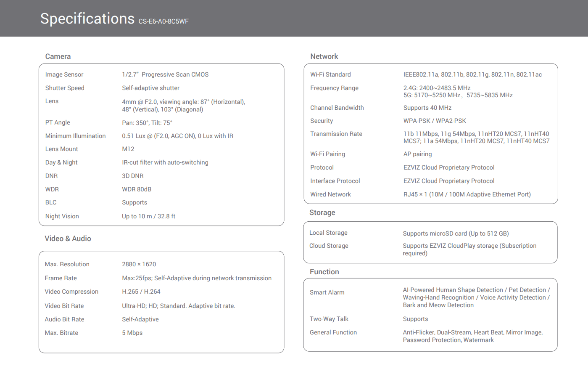Click the Security label
Image resolution: width=588 pixels, height=366 pixels.
tap(322, 121)
